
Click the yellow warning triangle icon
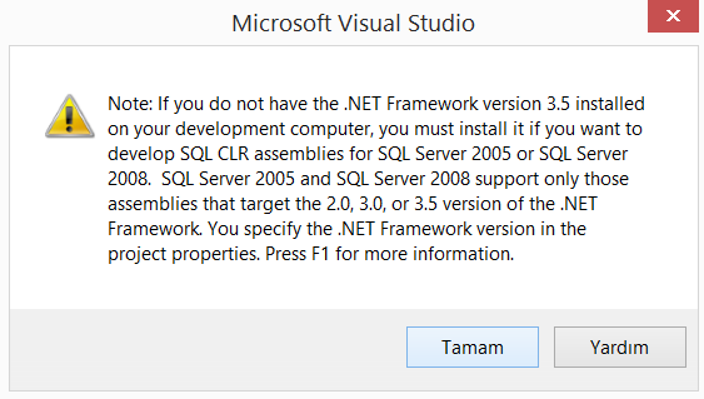[70, 116]
